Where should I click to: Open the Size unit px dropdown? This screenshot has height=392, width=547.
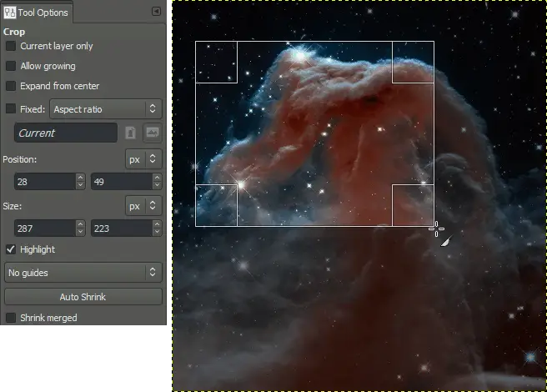143,206
